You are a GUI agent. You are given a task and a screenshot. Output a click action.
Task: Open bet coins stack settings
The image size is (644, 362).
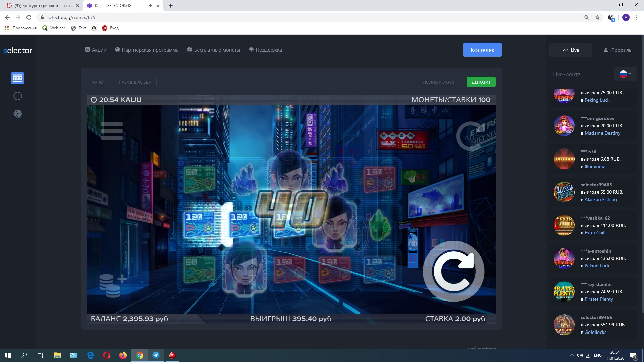click(112, 286)
